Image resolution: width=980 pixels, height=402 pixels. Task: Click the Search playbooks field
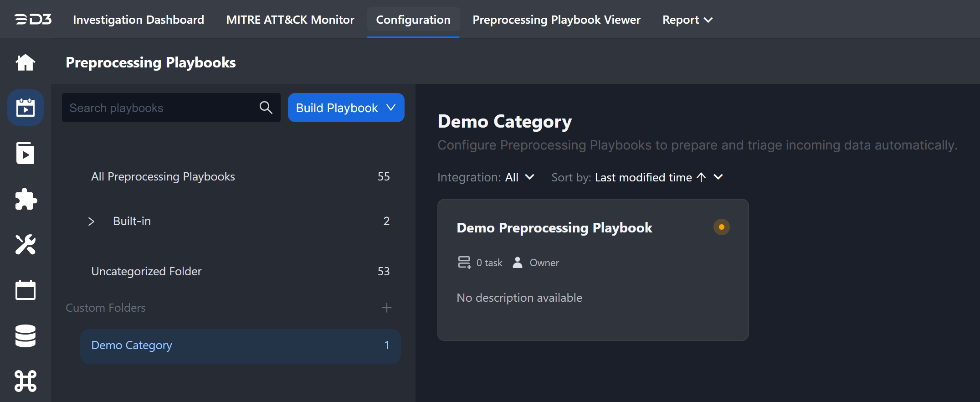pyautogui.click(x=159, y=108)
